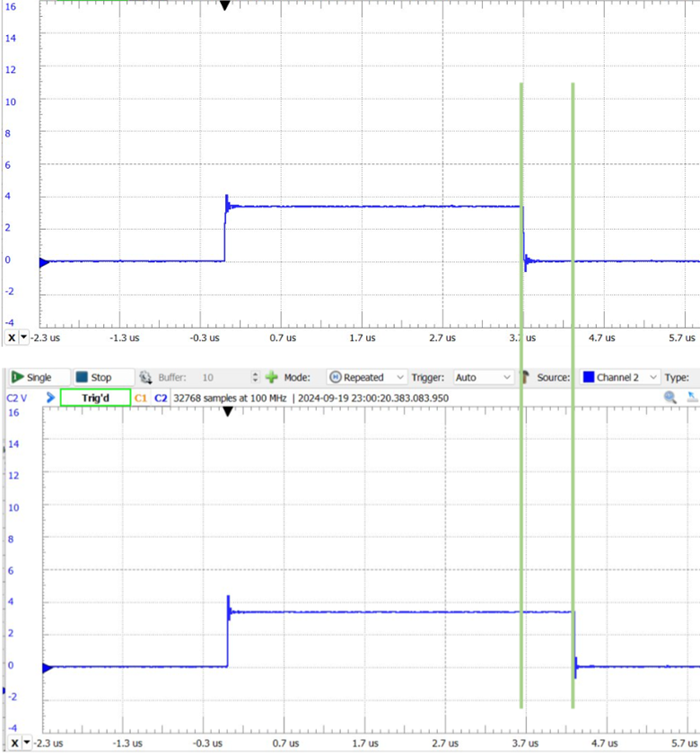Toggle the C1 channel label
700x756 pixels.
coord(141,398)
